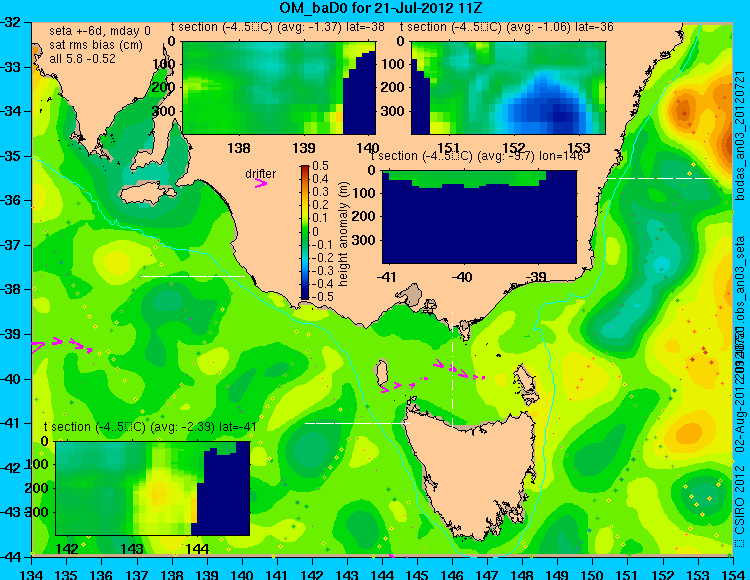Select the t section title with lat=-38

[278, 27]
